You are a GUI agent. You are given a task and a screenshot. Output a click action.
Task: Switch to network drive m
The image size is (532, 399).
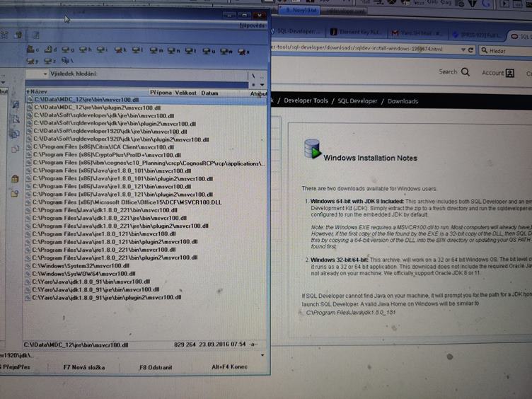[156, 50]
